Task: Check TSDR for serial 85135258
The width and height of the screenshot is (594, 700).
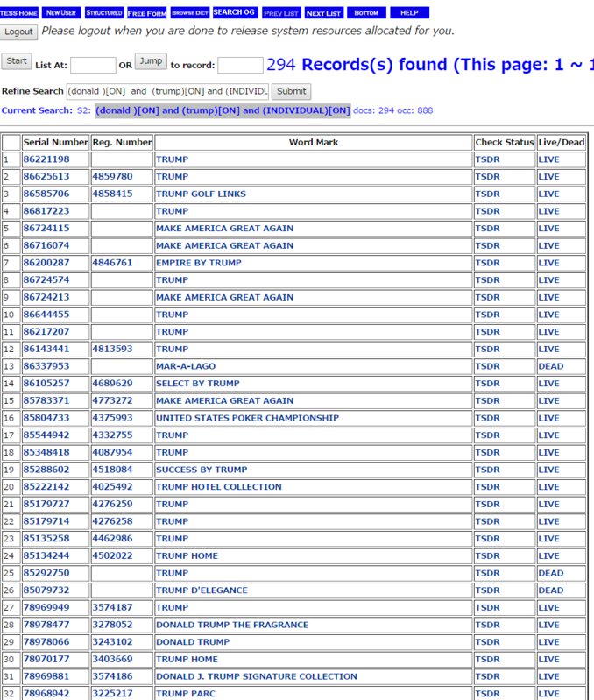Action: [487, 539]
